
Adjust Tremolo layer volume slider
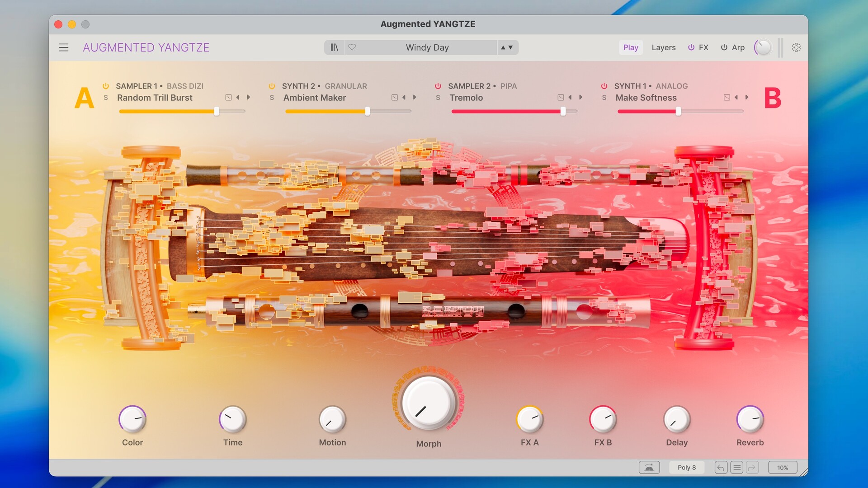[x=514, y=111]
